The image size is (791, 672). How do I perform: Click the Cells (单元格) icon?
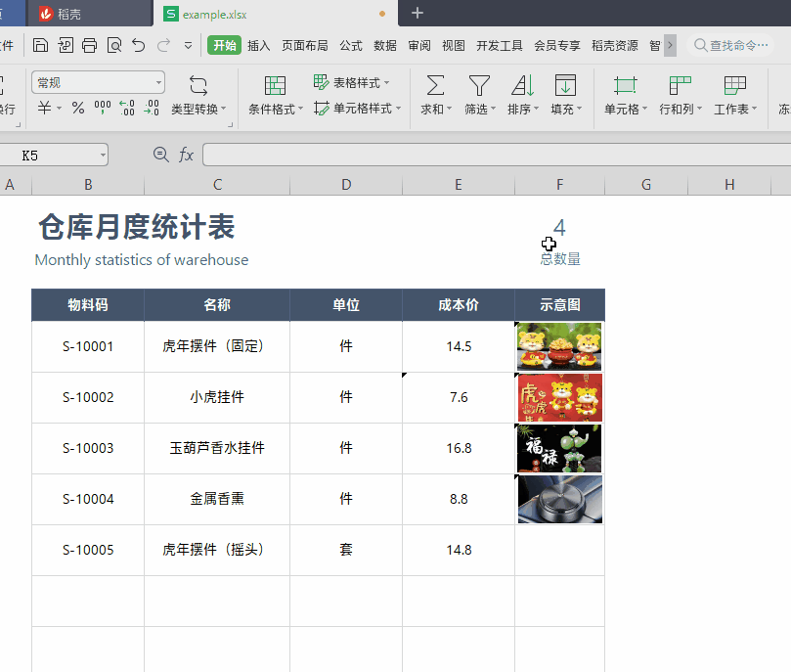coord(625,85)
